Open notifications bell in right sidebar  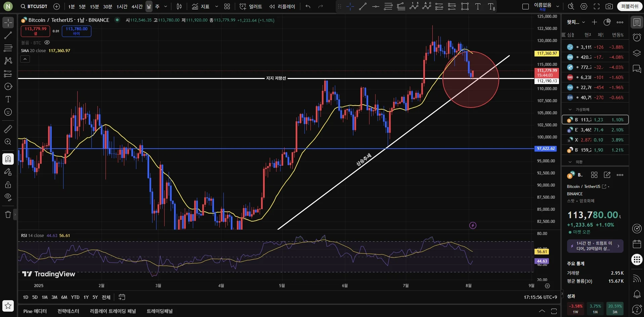tap(637, 294)
